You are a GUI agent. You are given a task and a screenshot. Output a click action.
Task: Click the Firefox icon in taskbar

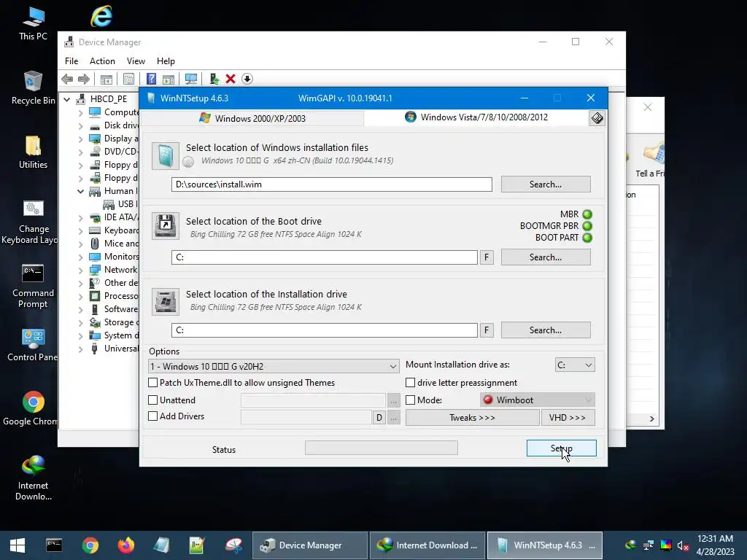pyautogui.click(x=125, y=545)
